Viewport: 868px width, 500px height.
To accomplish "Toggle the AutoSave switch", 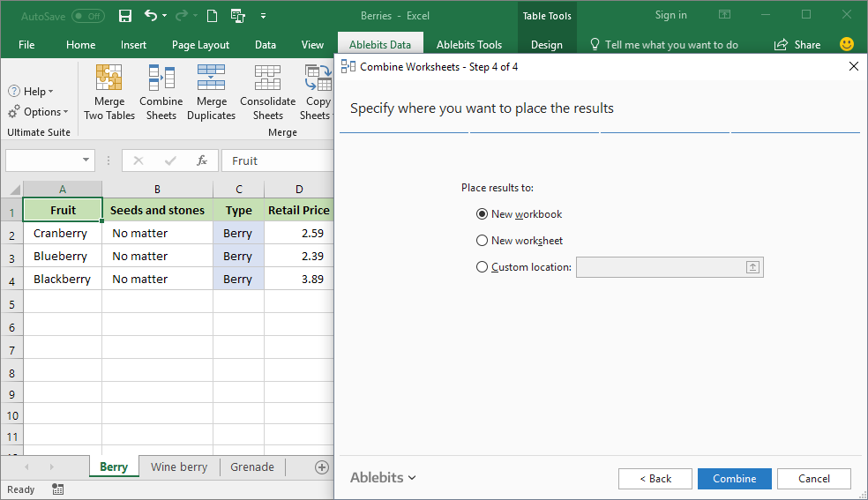I will [x=88, y=16].
